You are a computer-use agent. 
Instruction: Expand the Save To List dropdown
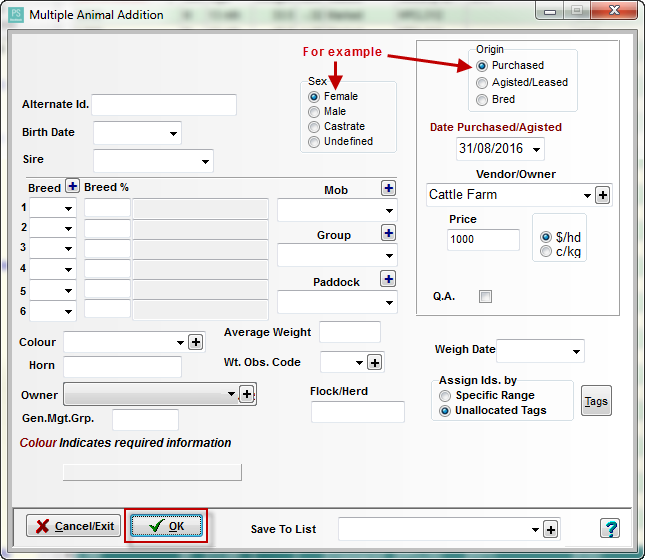click(x=535, y=529)
